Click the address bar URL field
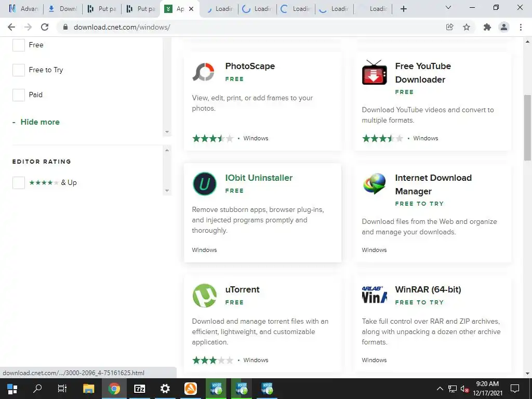This screenshot has height=399, width=532. [x=251, y=27]
